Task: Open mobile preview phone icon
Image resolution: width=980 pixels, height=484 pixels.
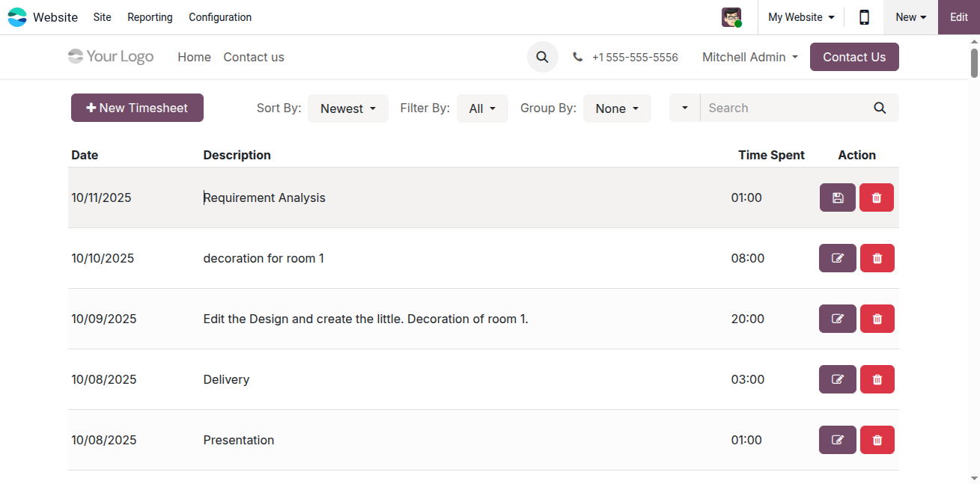Action: (864, 17)
